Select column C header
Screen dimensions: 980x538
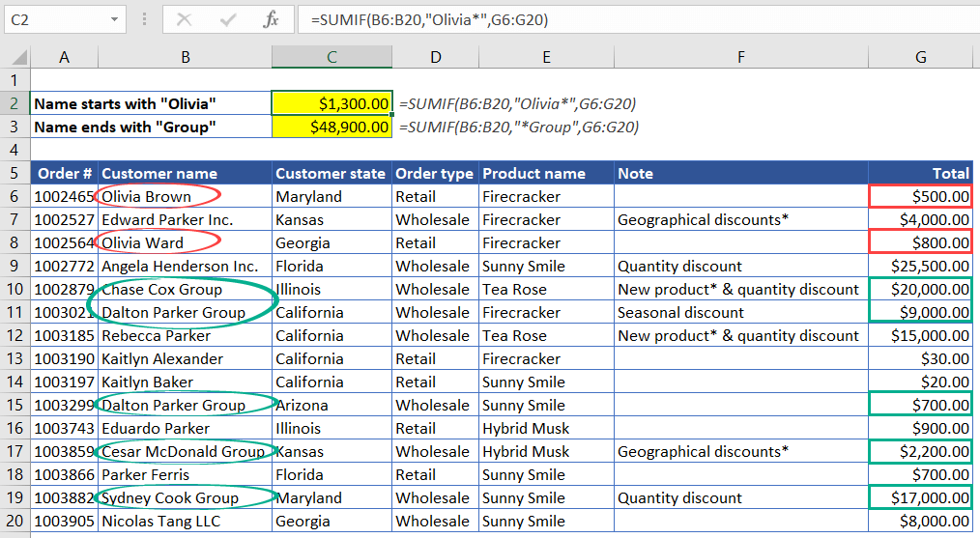[x=331, y=58]
